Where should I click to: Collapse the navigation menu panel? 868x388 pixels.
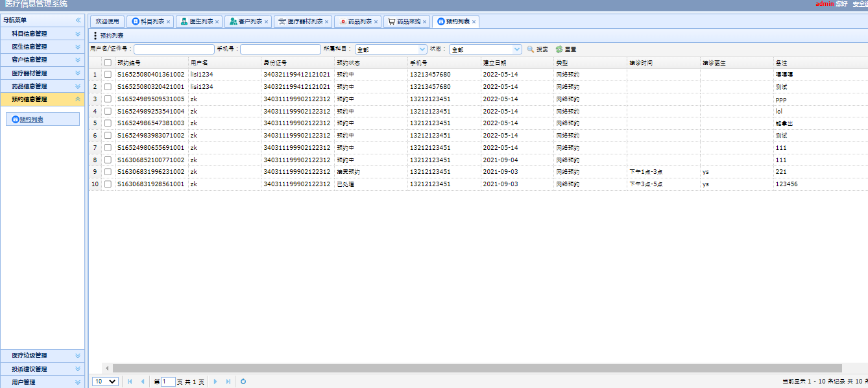pyautogui.click(x=78, y=21)
